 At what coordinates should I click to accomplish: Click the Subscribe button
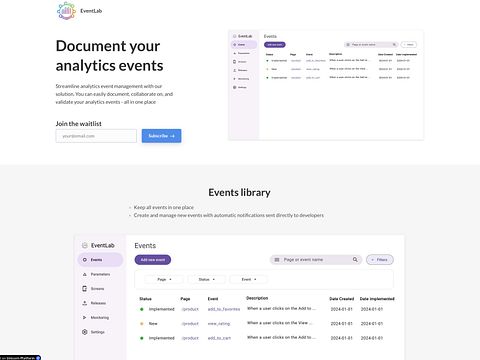click(161, 136)
